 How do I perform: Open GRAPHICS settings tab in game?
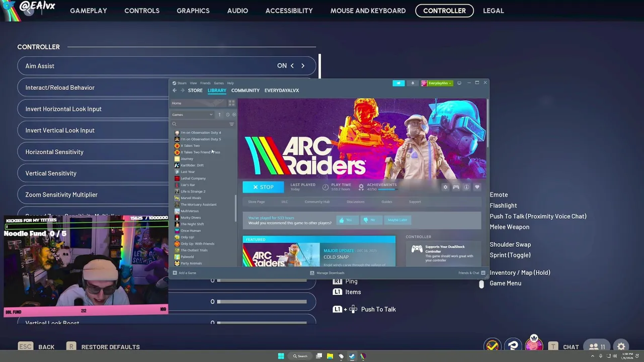(x=193, y=11)
